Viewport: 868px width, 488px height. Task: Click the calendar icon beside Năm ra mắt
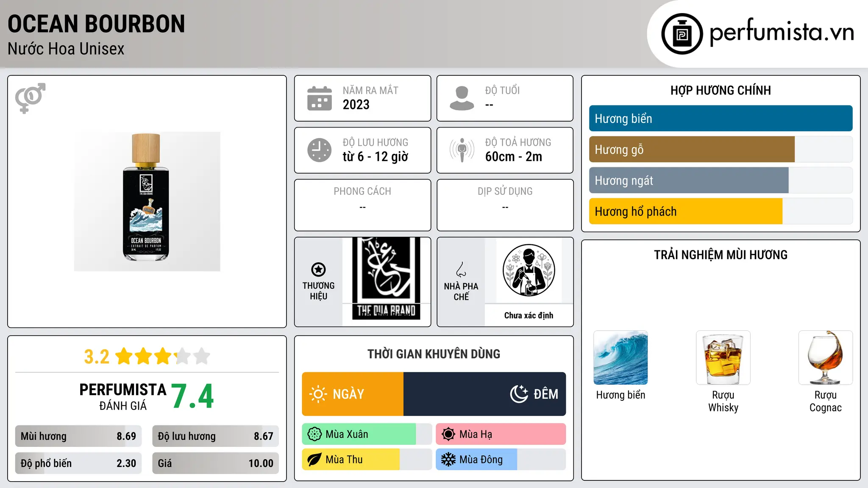tap(320, 98)
